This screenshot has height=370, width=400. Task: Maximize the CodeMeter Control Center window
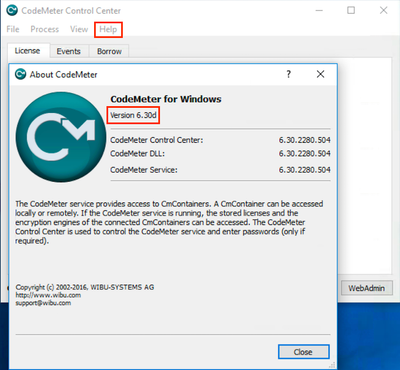(351, 10)
